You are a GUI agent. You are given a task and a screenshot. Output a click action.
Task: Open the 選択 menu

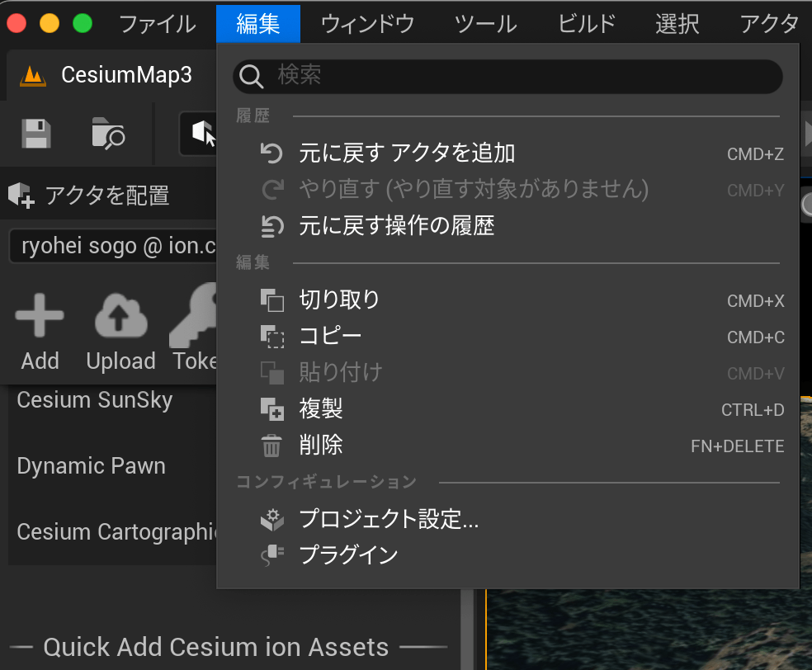tap(677, 24)
